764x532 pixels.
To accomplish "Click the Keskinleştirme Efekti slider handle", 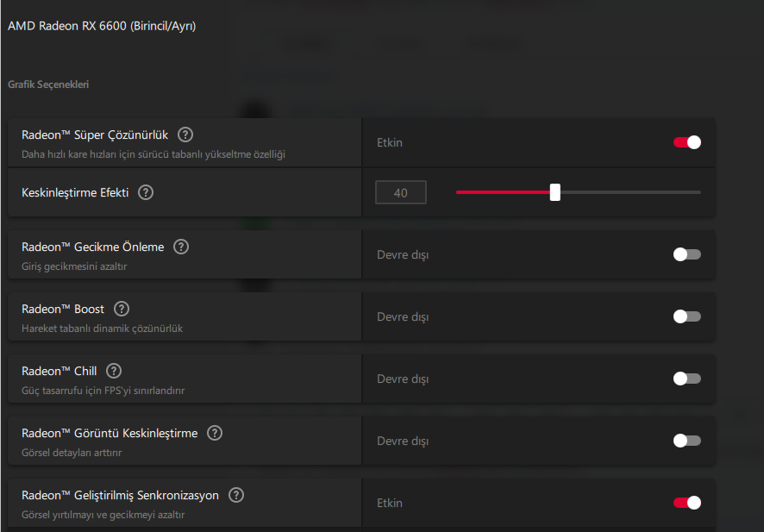I will tap(555, 192).
